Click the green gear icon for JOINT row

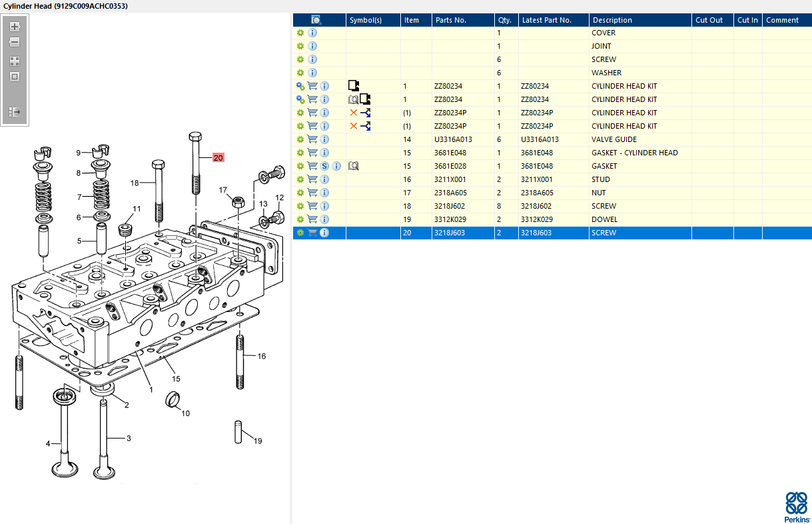coord(300,46)
